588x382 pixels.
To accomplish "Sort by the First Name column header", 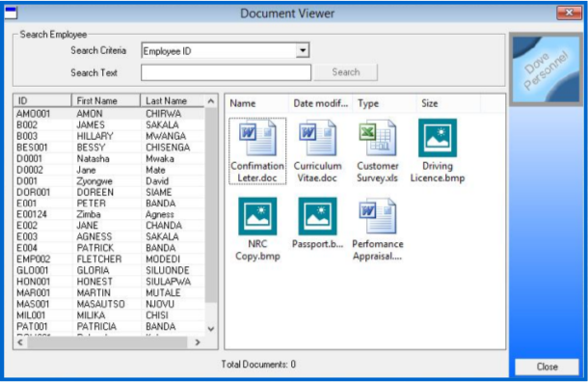I will [x=106, y=100].
